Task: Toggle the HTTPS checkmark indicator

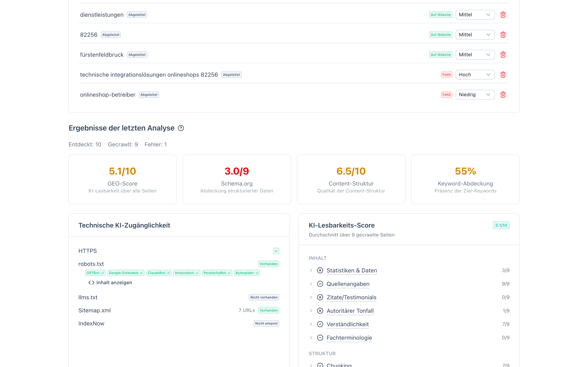Action: tap(276, 251)
